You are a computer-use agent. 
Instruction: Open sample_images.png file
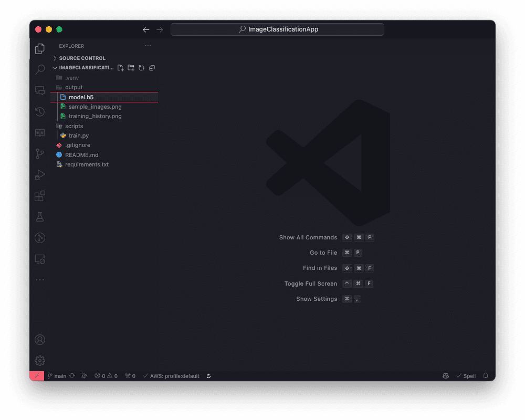click(x=104, y=107)
